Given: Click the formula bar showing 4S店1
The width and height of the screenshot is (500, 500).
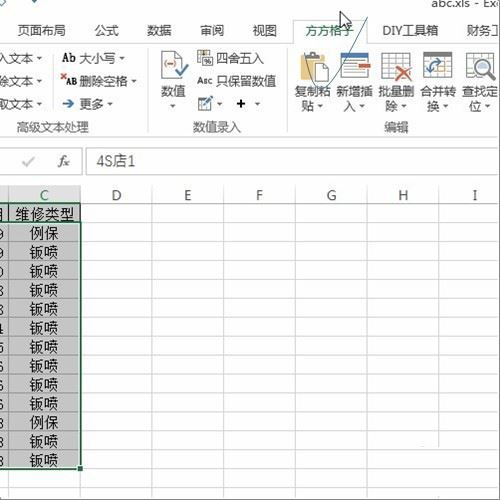Looking at the screenshot, I should [x=292, y=162].
